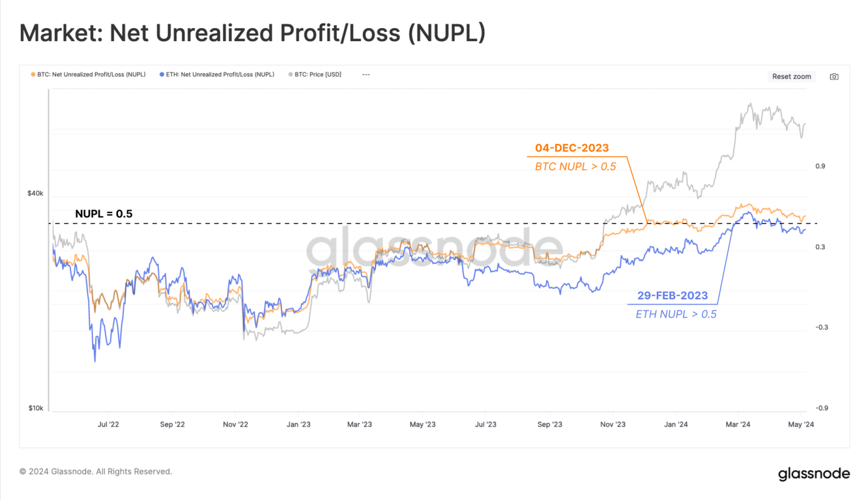Image resolution: width=868 pixels, height=500 pixels.
Task: Toggle BTC NUPL legend series
Action: pos(88,75)
